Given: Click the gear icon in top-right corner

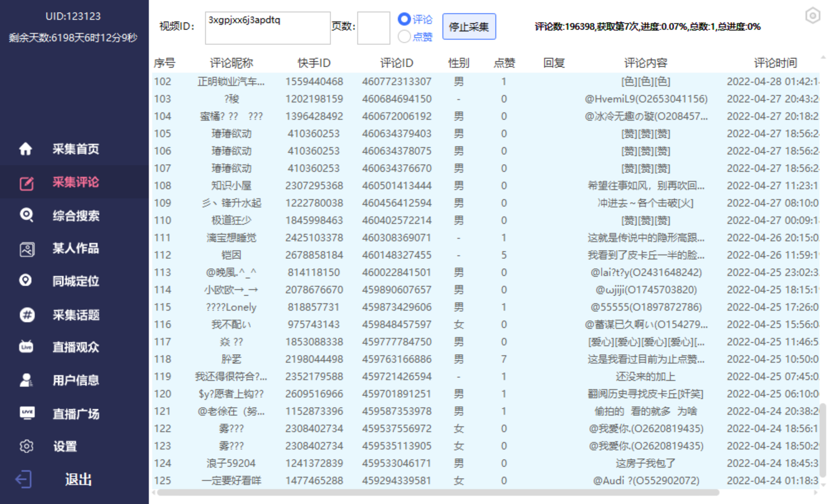Looking at the screenshot, I should point(812,15).
